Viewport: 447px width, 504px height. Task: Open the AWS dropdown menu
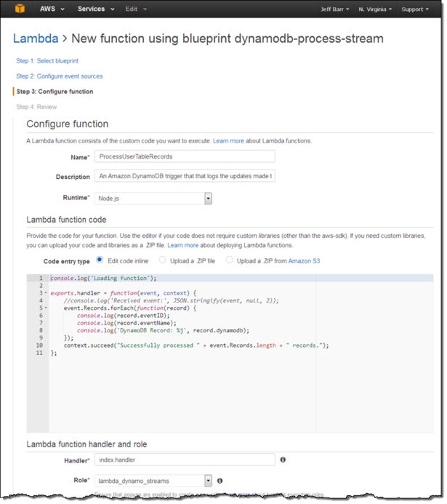point(52,9)
